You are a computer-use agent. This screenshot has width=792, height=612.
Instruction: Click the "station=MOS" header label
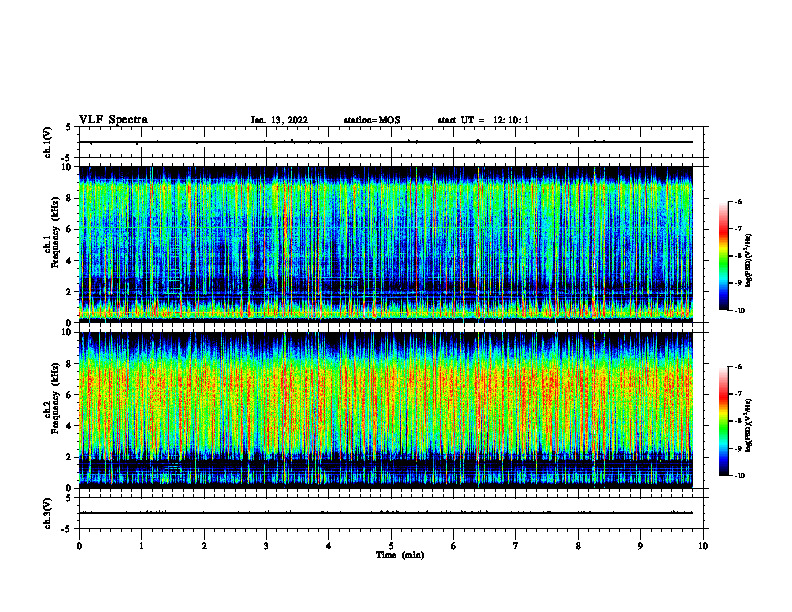[x=372, y=120]
